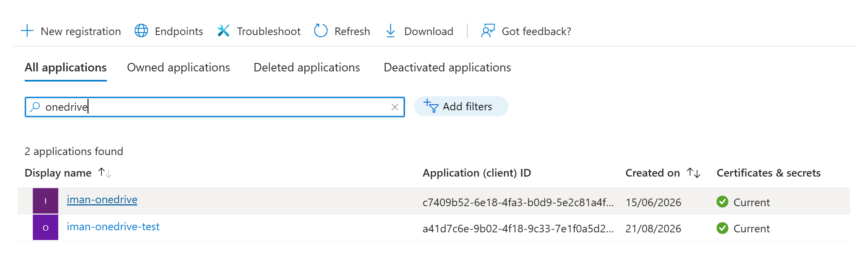Click the Download arrow icon
Viewport: 868px width, 256px height.
coord(390,31)
